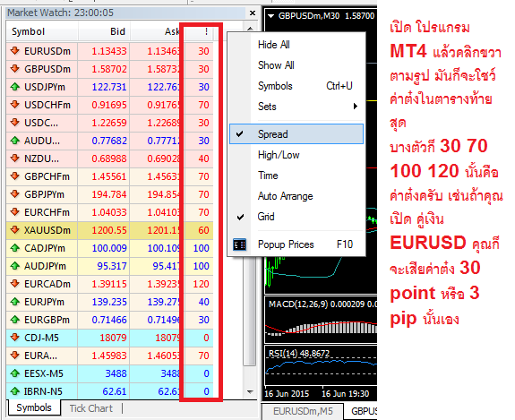This screenshot has height=420, width=515.
Task: Switch to the Tick Chart tab
Action: point(91,408)
